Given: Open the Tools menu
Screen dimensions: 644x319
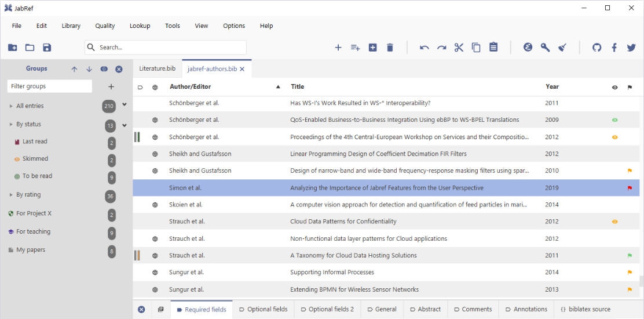Looking at the screenshot, I should click(x=173, y=26).
